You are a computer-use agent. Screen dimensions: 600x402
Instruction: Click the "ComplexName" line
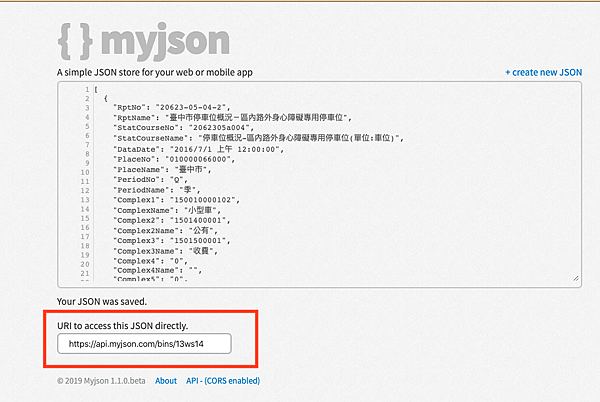point(167,210)
